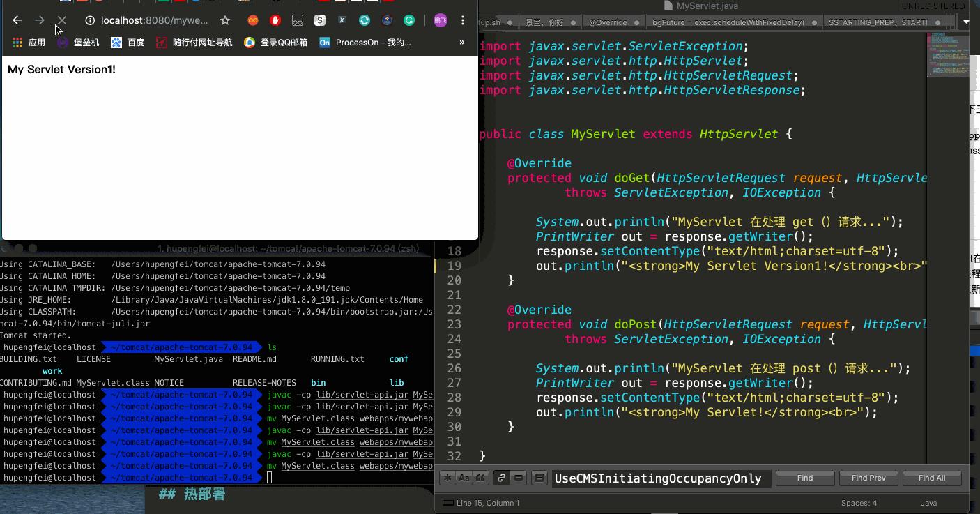The height and width of the screenshot is (514, 980).
Task: Click the red adblock extension icon
Action: [275, 20]
